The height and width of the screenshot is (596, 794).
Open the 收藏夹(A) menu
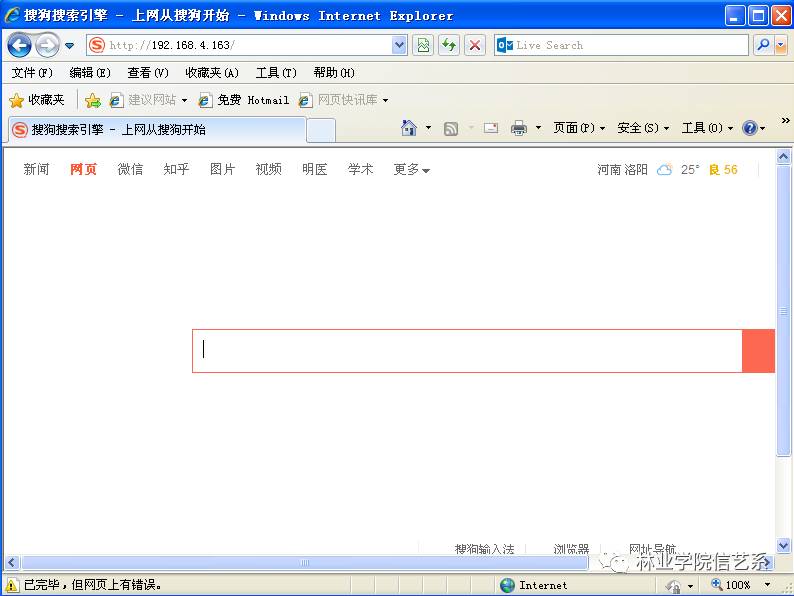[x=212, y=72]
